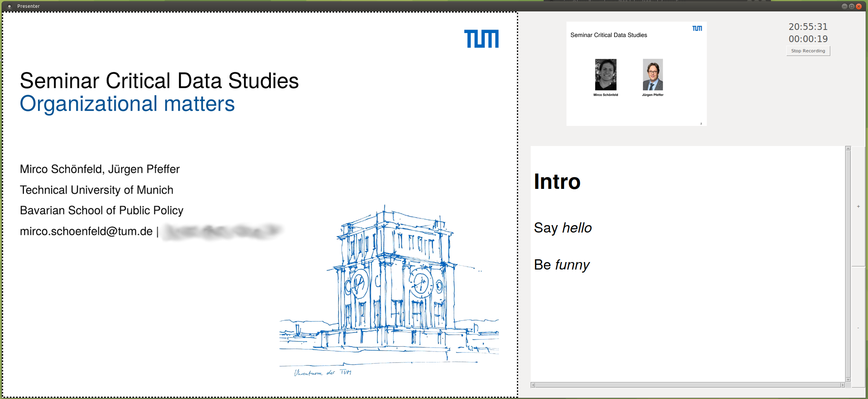Click the elapsed timer 00:00:19

(808, 39)
